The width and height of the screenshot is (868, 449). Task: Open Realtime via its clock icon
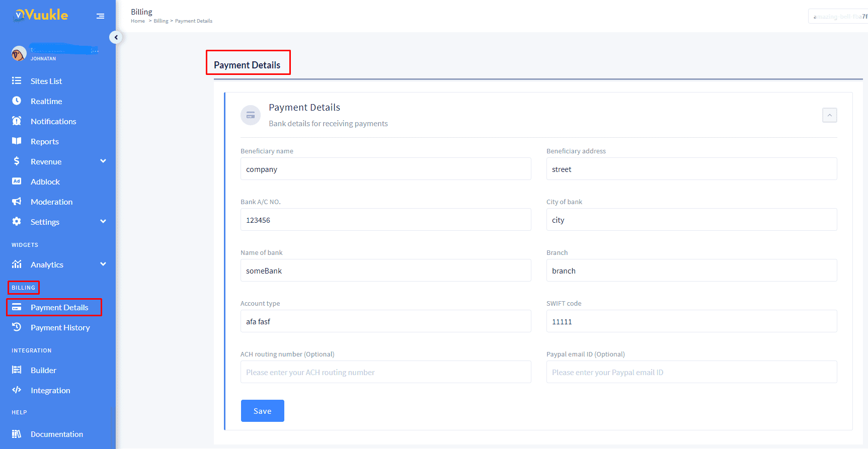click(17, 101)
